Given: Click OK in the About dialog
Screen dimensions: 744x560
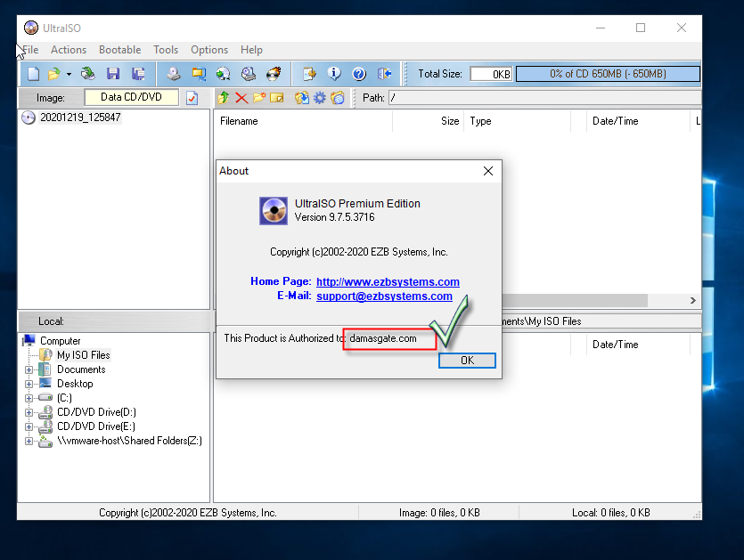Looking at the screenshot, I should 468,361.
